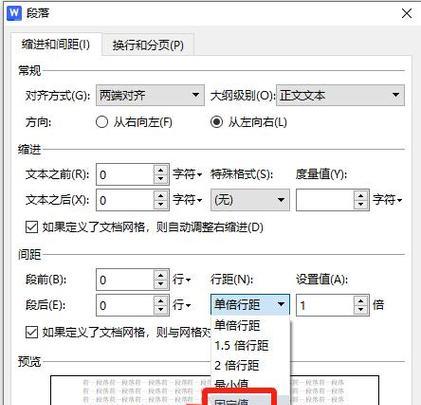Open 字符 unit dropdown beside 文本之前
Screen dimensions: 421x405
187,174
